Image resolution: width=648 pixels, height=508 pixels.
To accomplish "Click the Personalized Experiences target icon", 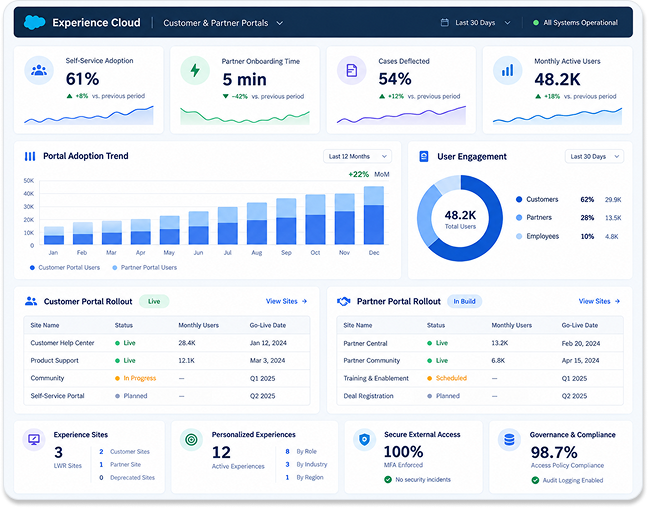I will [x=191, y=439].
